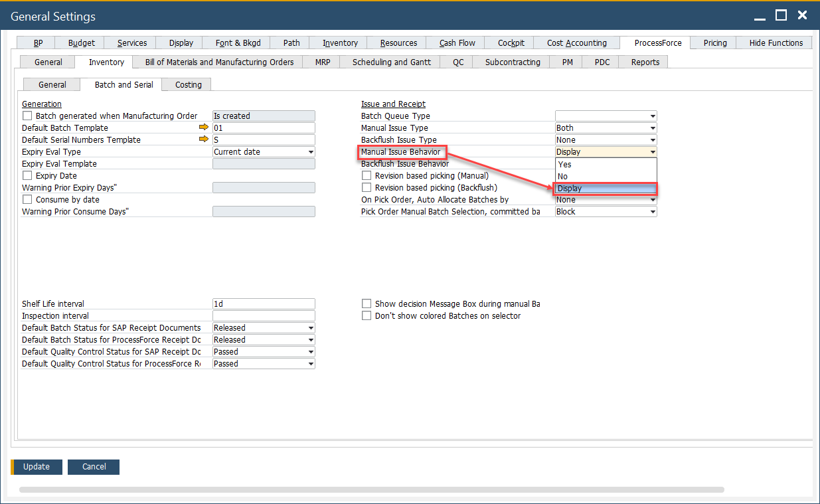Click the link arrow beside Default Serial Numbers Template

pyautogui.click(x=205, y=139)
